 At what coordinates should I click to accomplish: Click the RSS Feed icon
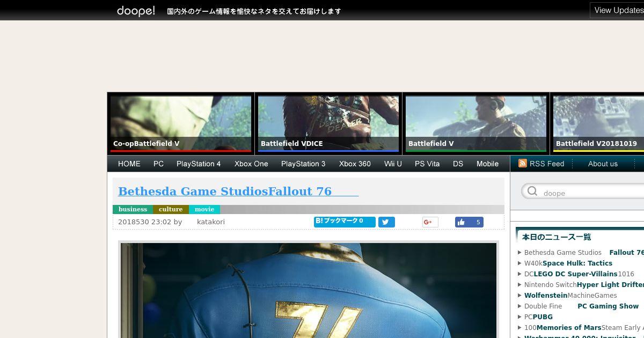522,163
